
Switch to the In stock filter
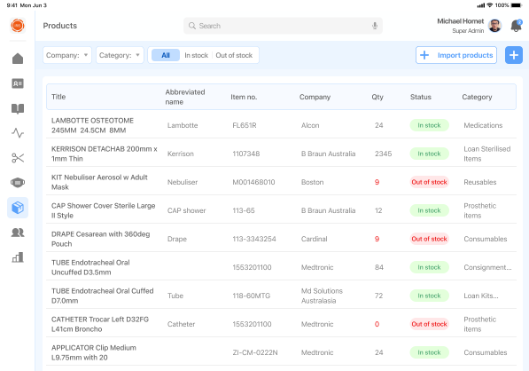click(x=196, y=55)
